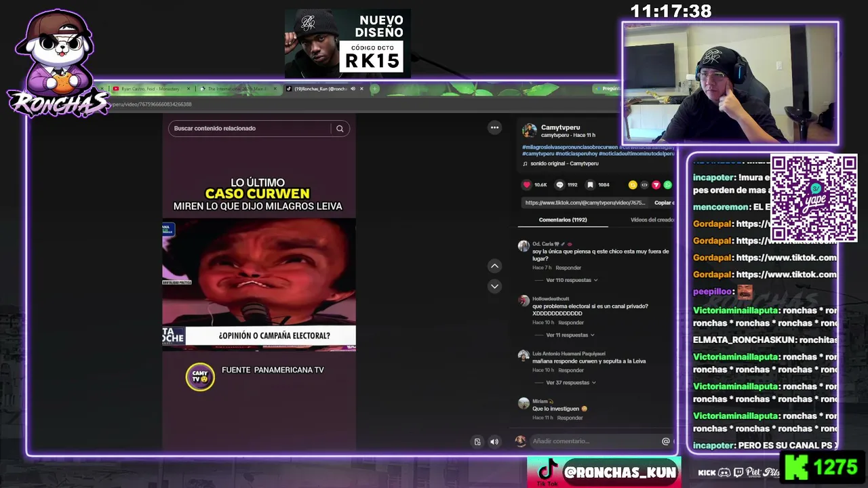Image resolution: width=868 pixels, height=488 pixels.
Task: Reply to Miriam's comment
Action: click(570, 418)
